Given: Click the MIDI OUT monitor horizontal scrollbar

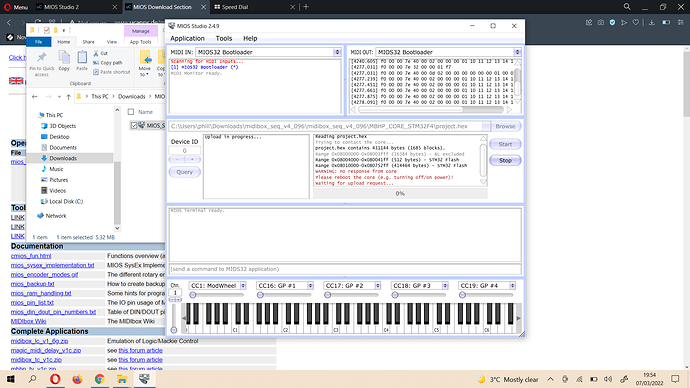Looking at the screenshot, I should point(431,109).
